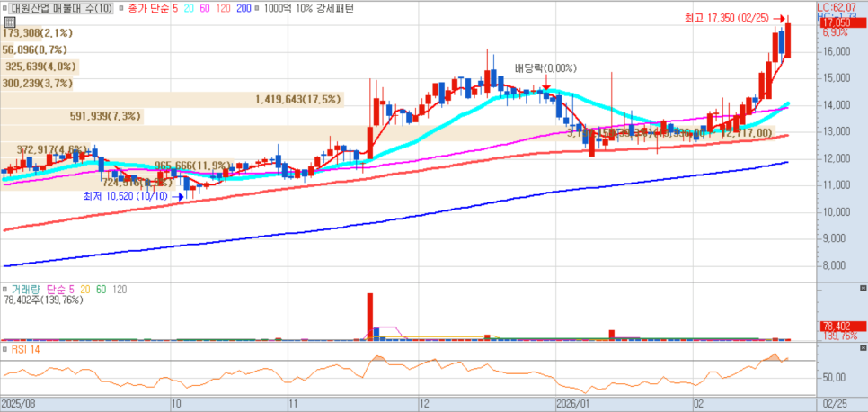Image resolution: width=868 pixels, height=412 pixels.
Task: Toggle the small square before 1000억 10% 강세패턴
Action: 259,8
